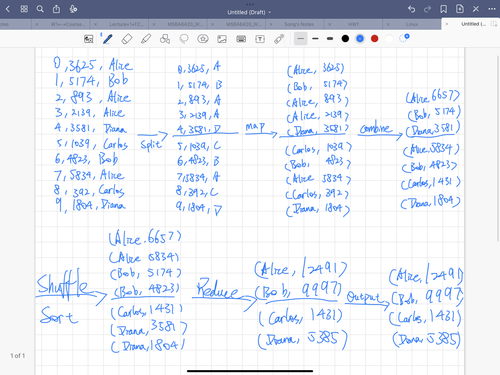Close the Linux tab
500x375 pixels.
coord(388,24)
